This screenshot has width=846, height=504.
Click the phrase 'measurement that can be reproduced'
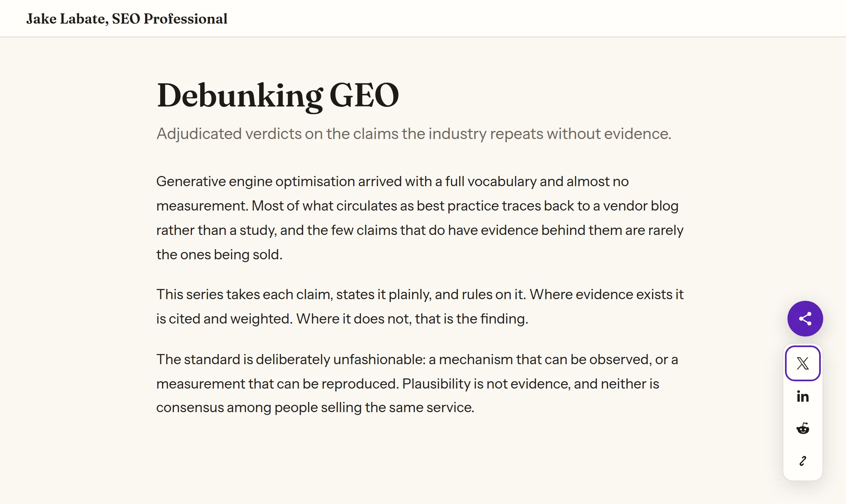(x=277, y=384)
